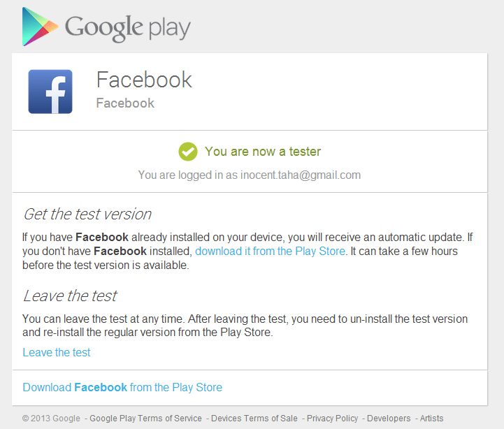This screenshot has width=504, height=429.
Task: Open the Privacy Policy footer link
Action: 333,419
